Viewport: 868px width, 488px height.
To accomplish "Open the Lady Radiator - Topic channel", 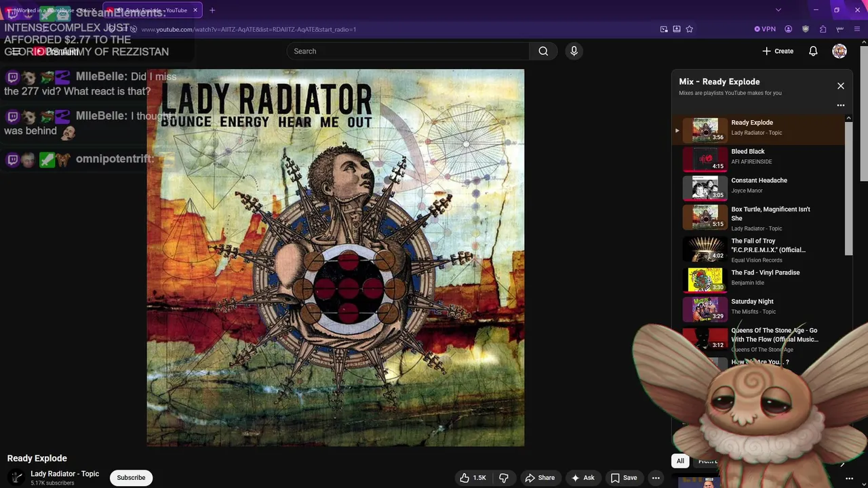I will tap(64, 474).
